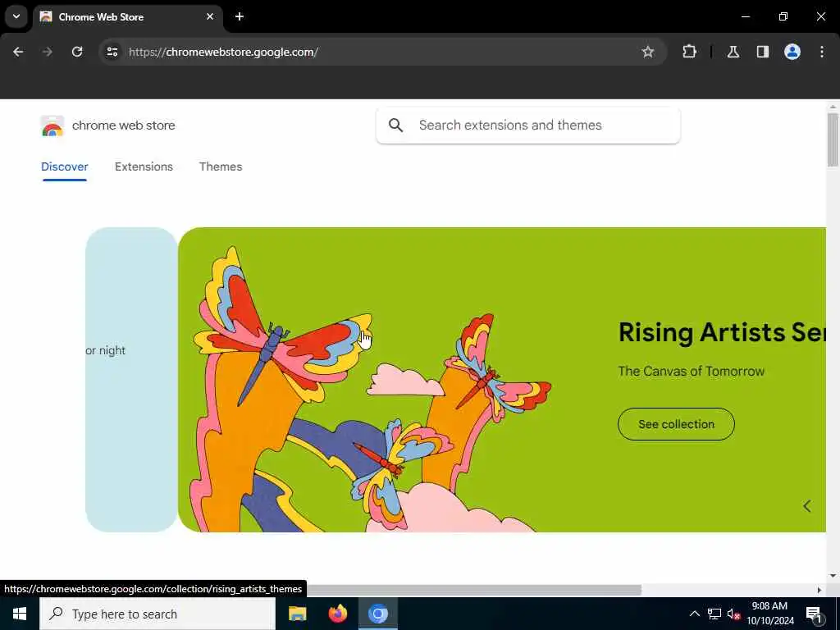This screenshot has width=840, height=630.
Task: Click the horizontal scrollbar right arrow
Action: click(819, 590)
